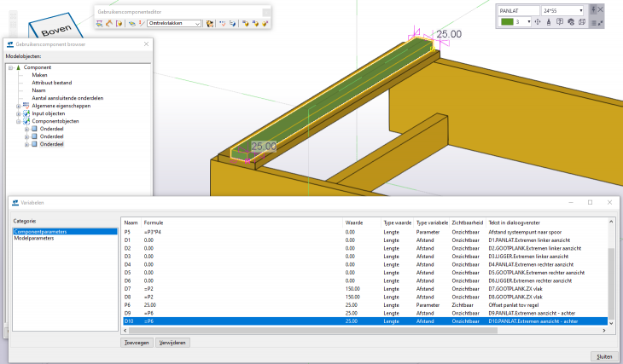This screenshot has height=364, width=623.
Task: Click first icon in Gebruikerscomponenteditor toolbar
Action: [x=100, y=24]
